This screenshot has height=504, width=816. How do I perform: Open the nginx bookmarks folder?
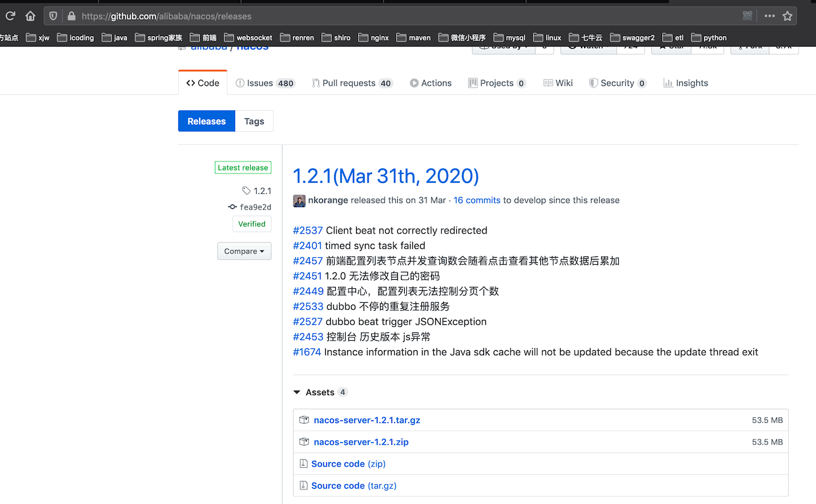pyautogui.click(x=374, y=37)
